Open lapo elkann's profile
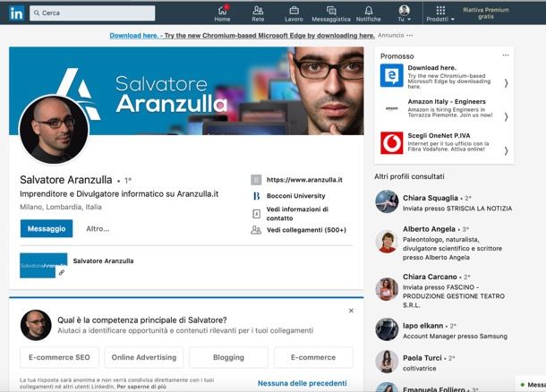The image size is (546, 392). [x=422, y=326]
